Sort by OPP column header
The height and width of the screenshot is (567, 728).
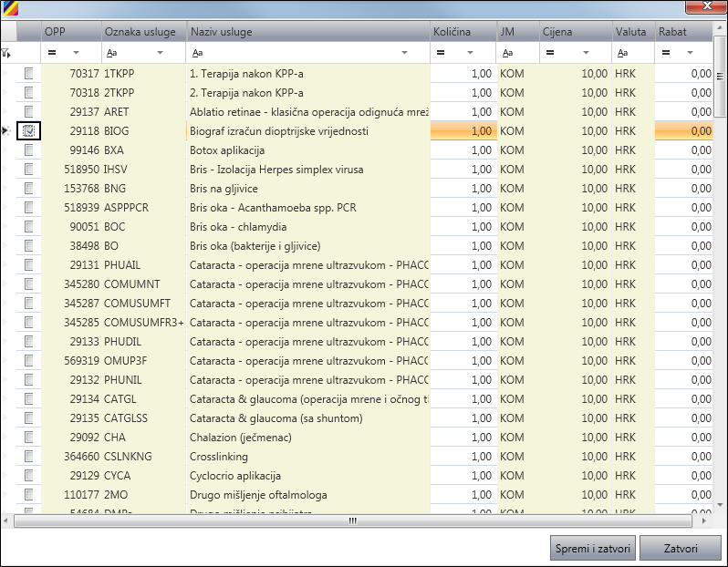click(x=71, y=32)
